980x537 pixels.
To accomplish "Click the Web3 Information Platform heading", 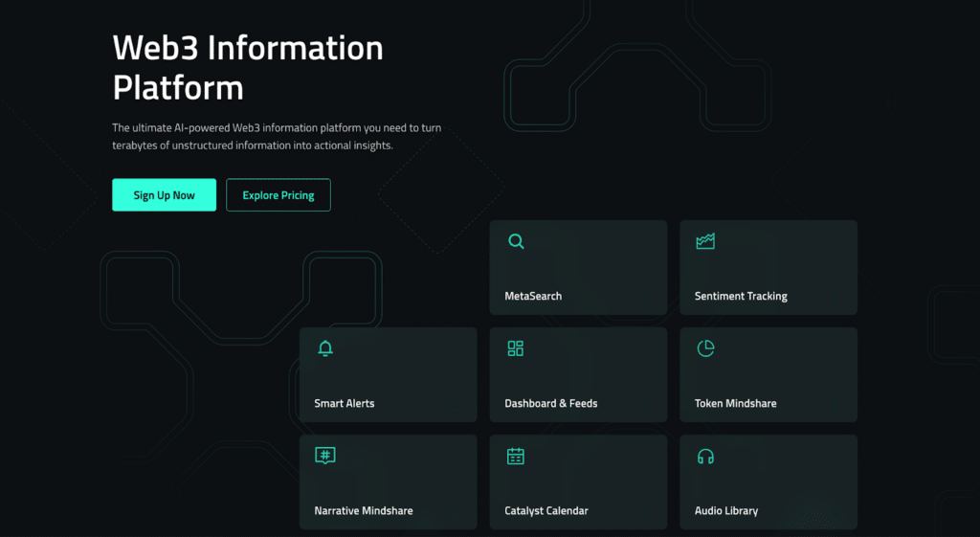I will pyautogui.click(x=248, y=67).
